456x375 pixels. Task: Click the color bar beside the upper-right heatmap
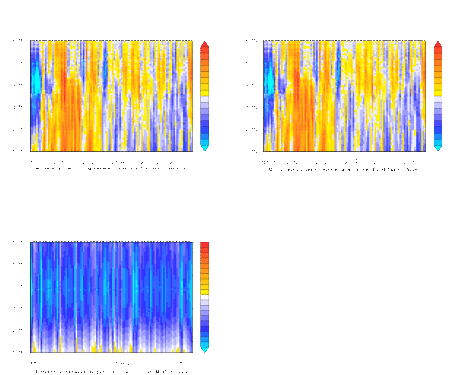coord(438,96)
